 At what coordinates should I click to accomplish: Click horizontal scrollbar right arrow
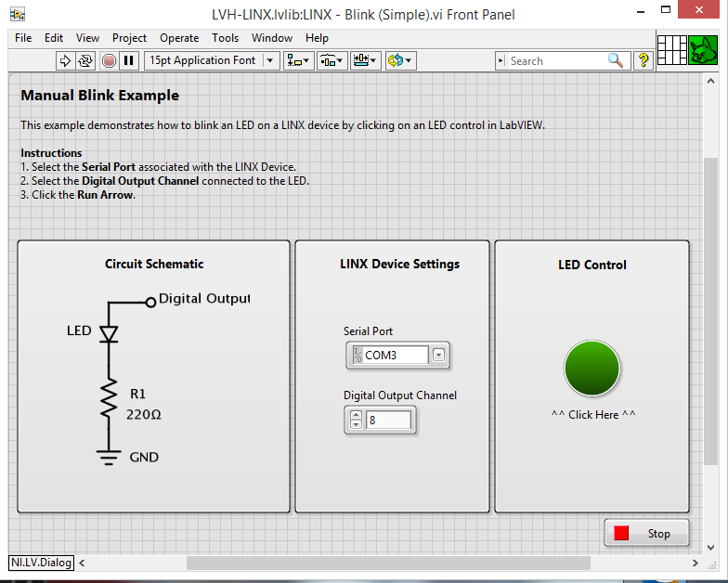click(x=695, y=563)
